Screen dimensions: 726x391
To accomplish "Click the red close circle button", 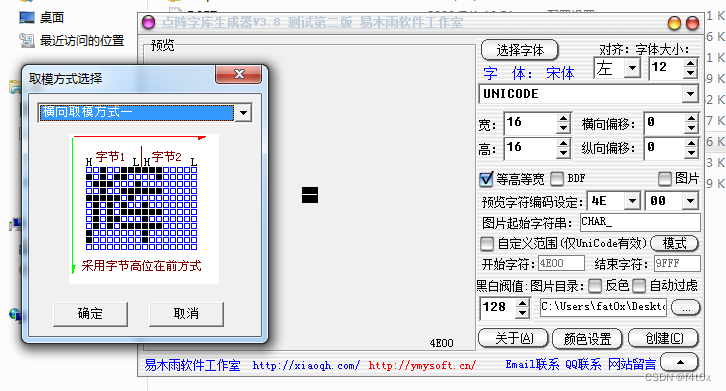I will pyautogui.click(x=692, y=23).
